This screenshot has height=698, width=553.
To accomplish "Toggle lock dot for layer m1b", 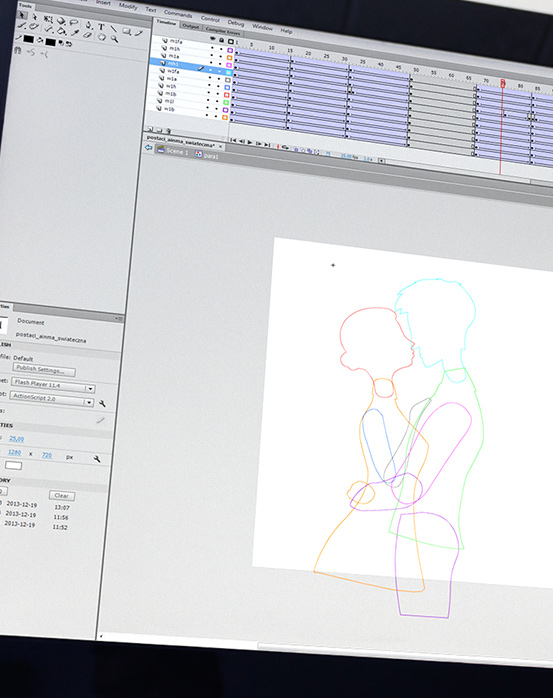I will click(217, 100).
